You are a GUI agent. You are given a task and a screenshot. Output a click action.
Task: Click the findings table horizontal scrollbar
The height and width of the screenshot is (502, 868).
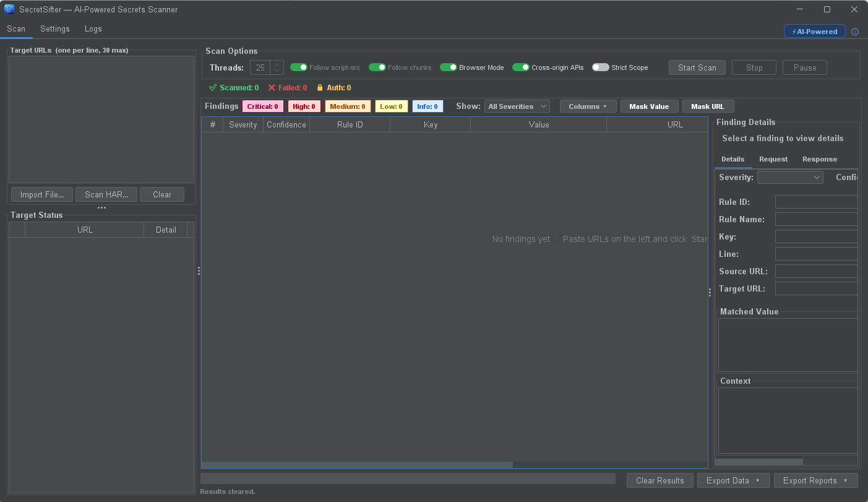357,465
